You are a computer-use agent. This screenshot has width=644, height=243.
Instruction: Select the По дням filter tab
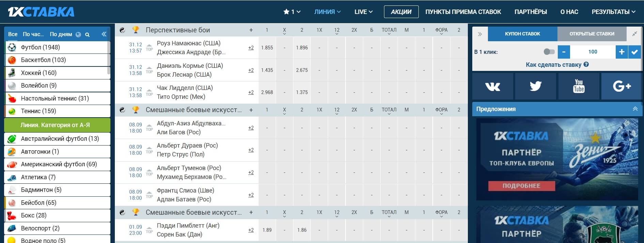(x=61, y=34)
